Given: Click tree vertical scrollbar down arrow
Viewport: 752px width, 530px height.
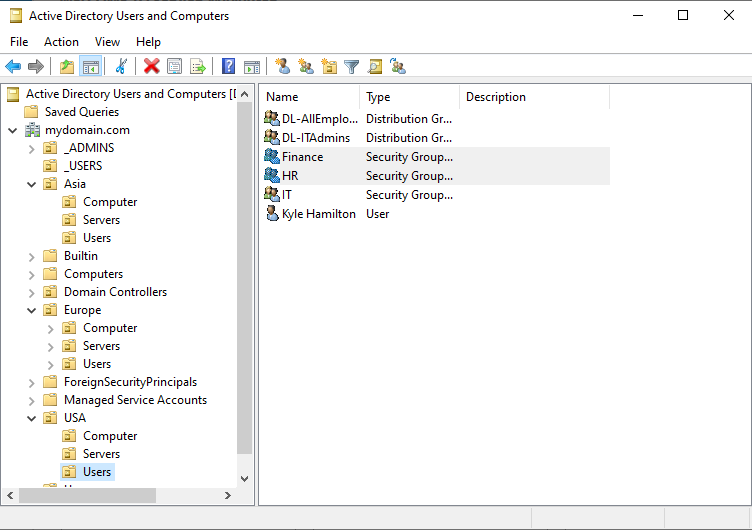Looking at the screenshot, I should coord(244,479).
